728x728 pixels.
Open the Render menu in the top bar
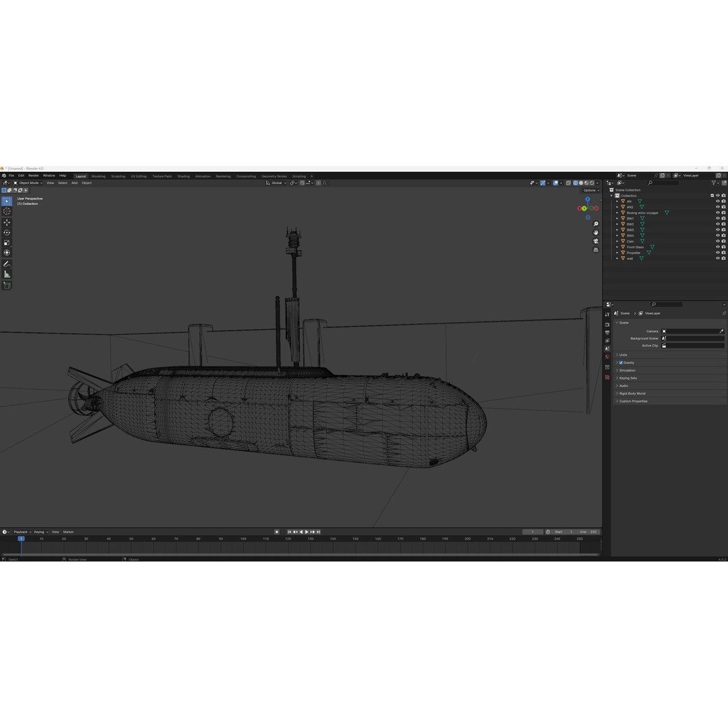pos(33,175)
